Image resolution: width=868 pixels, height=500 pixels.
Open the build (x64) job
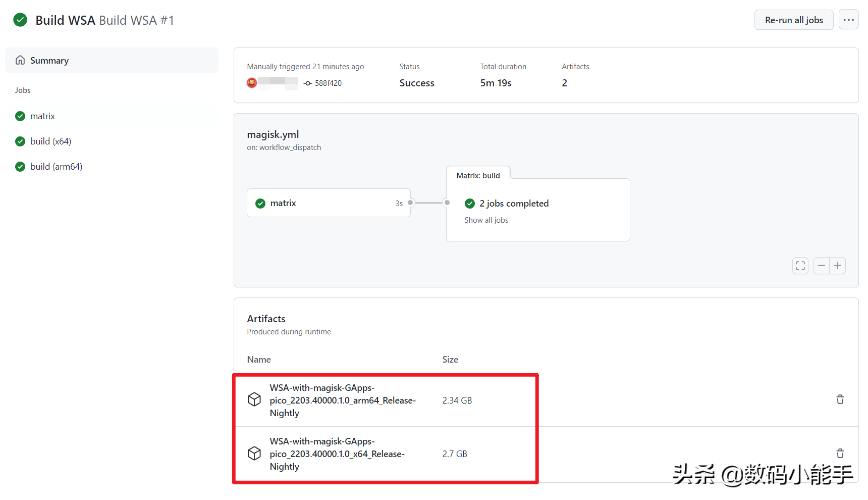[x=50, y=141]
